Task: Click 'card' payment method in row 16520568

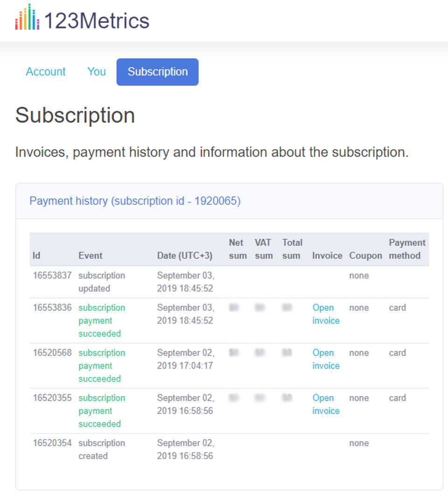Action: [x=397, y=353]
